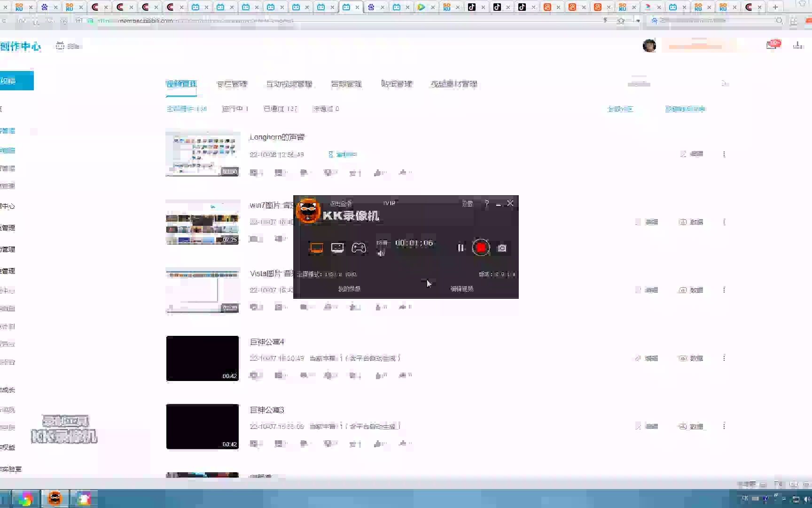Open more options for Vista图片 video
Viewport: 812px width, 508px height.
(724, 290)
